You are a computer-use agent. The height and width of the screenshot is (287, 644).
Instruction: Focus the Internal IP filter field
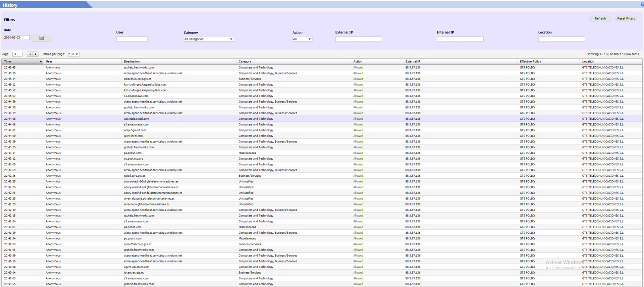[x=460, y=39]
